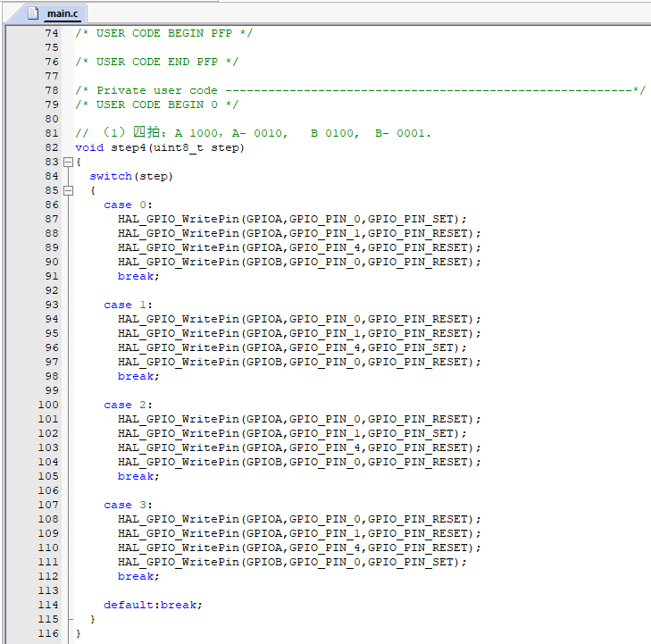The image size is (651, 644).
Task: Click the file icon on main.c tab
Action: (x=33, y=13)
